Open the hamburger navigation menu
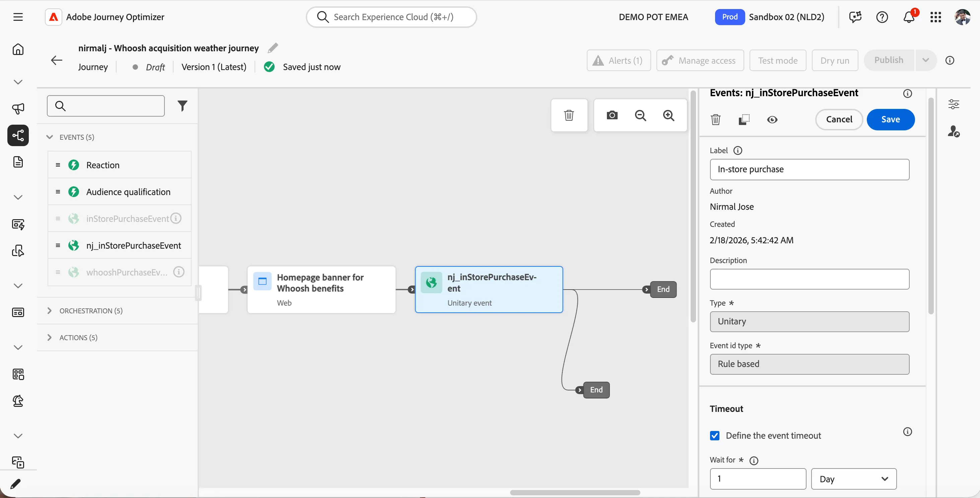 click(18, 17)
